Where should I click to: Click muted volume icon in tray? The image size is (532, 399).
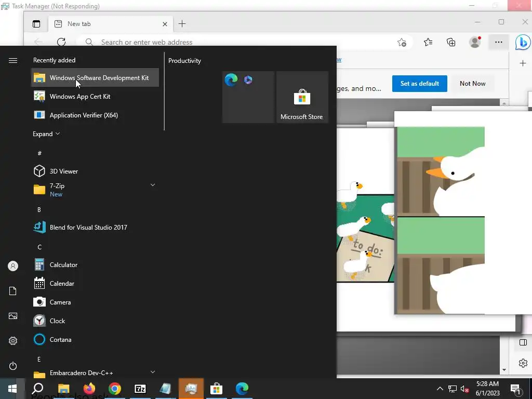(x=465, y=389)
